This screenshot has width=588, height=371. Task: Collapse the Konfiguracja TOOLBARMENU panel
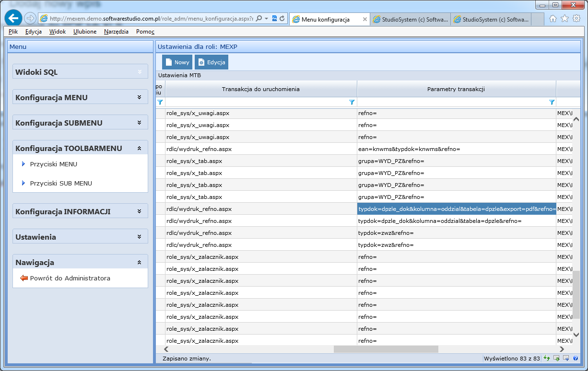(140, 148)
